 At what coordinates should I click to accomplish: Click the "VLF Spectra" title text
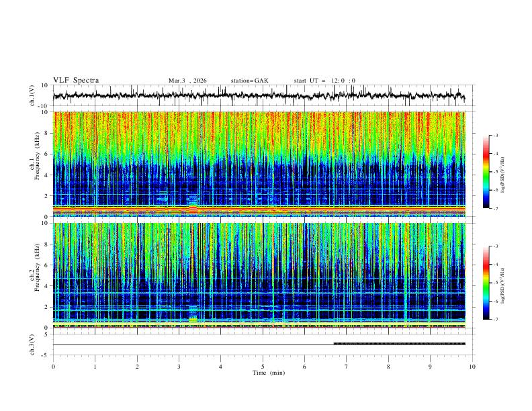(76, 81)
